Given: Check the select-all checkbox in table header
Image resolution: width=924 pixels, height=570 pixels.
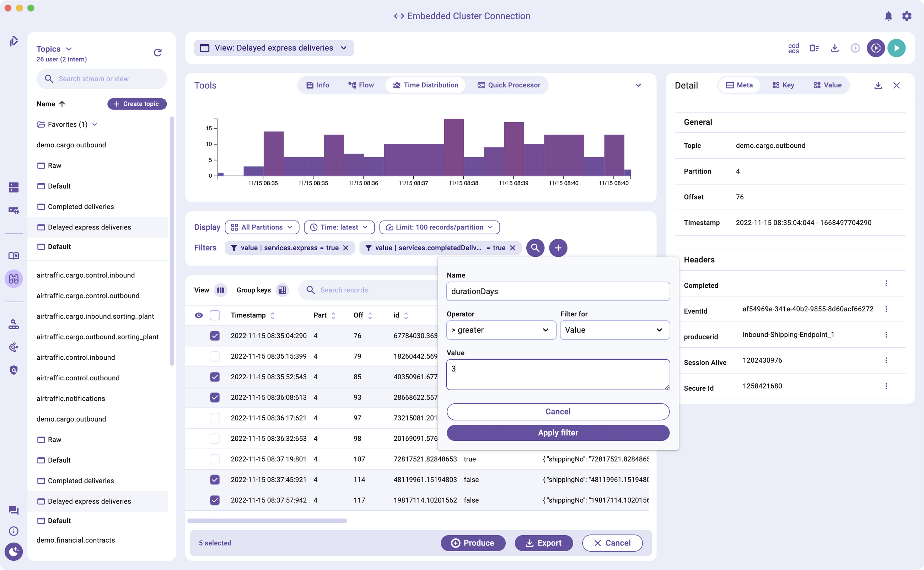Looking at the screenshot, I should click(x=215, y=315).
